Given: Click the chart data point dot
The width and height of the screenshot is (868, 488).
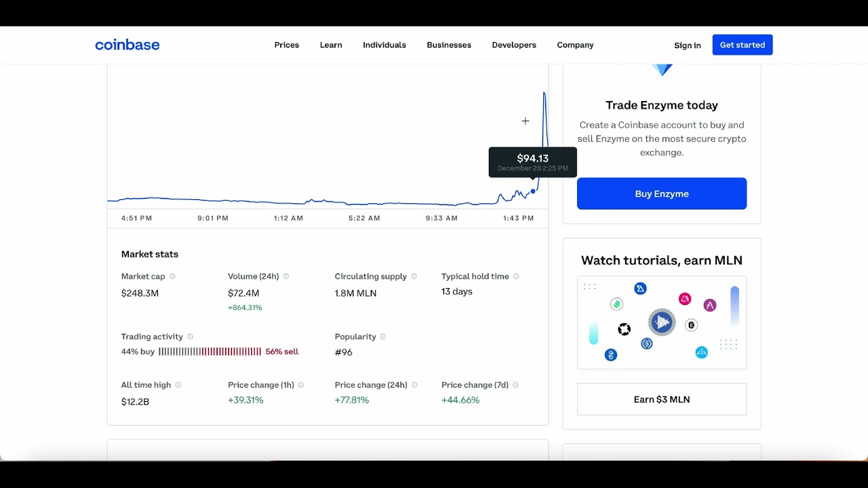Looking at the screenshot, I should coord(533,191).
